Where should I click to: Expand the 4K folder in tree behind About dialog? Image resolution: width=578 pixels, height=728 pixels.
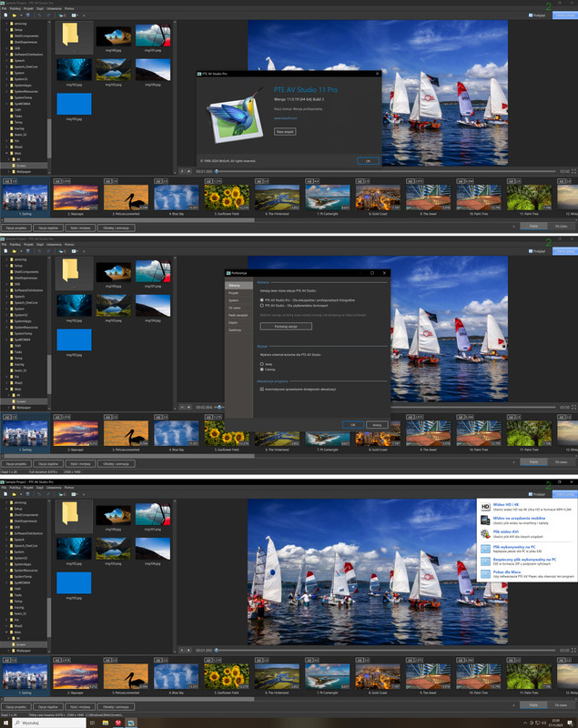click(x=9, y=159)
